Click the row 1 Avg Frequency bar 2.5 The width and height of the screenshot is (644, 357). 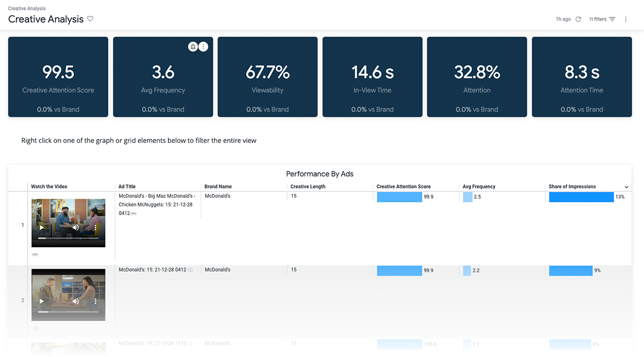click(467, 197)
